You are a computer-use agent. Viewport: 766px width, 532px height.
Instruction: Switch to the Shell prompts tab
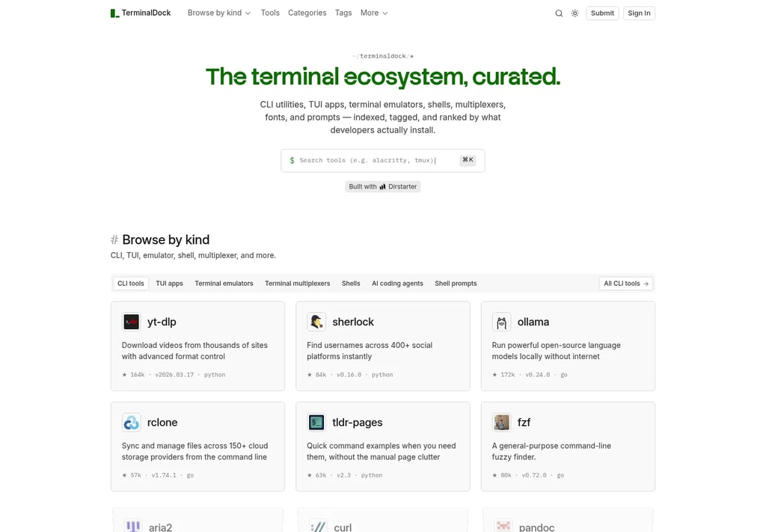tap(456, 284)
